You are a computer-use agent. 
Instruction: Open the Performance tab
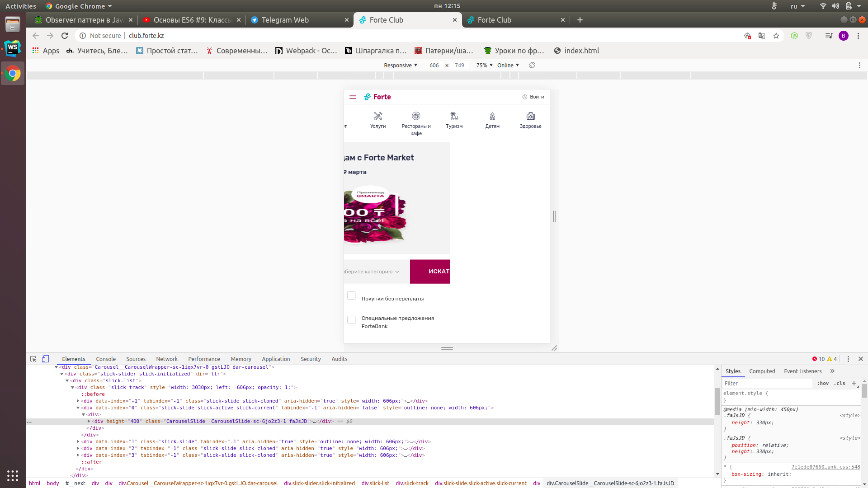[x=204, y=359]
